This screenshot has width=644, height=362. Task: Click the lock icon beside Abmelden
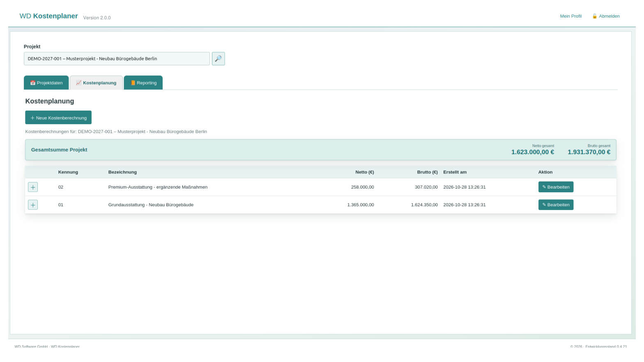pyautogui.click(x=594, y=16)
